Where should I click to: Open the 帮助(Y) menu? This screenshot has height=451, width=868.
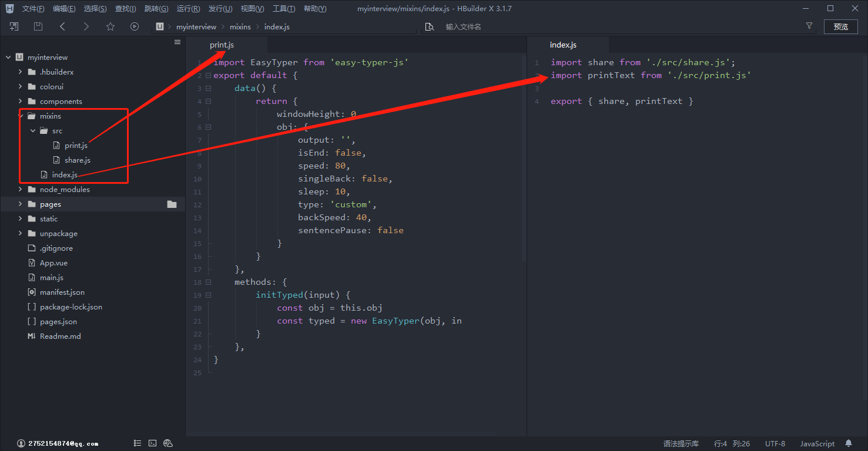(x=315, y=9)
